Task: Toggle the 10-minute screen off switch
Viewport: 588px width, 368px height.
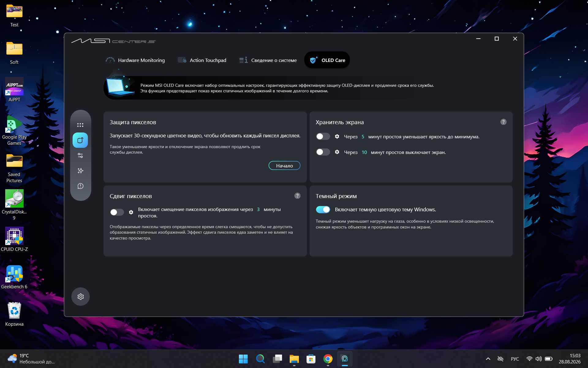Action: 323,152
